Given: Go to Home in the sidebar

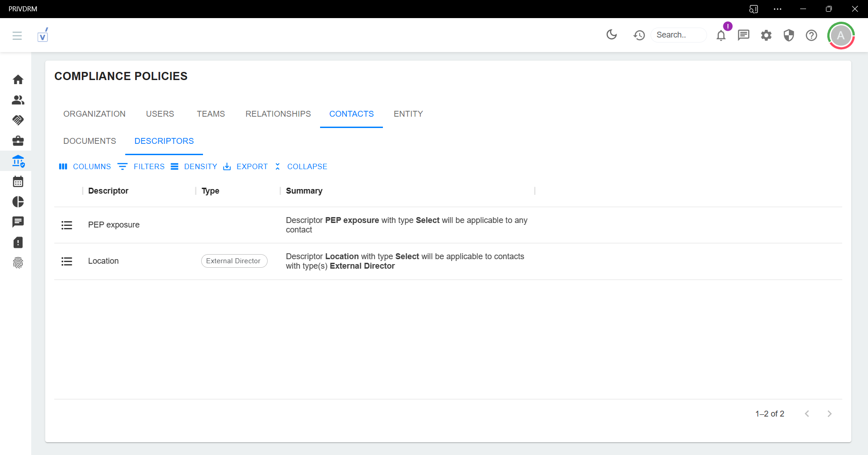Looking at the screenshot, I should (x=18, y=80).
